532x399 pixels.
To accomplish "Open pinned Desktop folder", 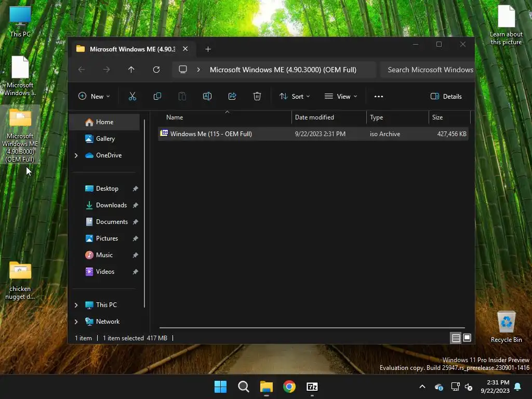I will [x=107, y=189].
